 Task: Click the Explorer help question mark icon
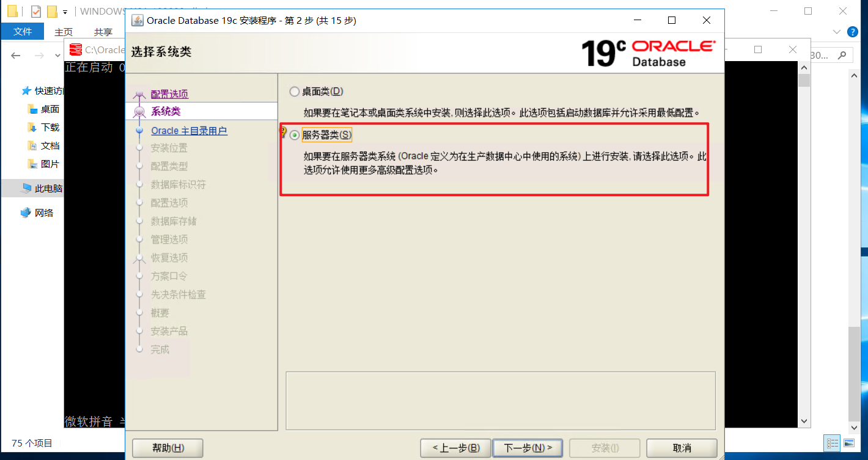tap(853, 32)
